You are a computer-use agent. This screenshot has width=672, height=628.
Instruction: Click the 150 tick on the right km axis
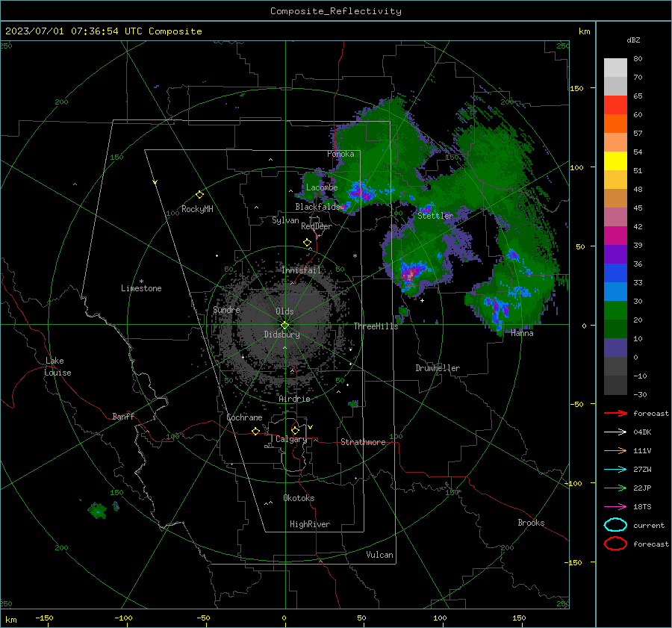[577, 88]
